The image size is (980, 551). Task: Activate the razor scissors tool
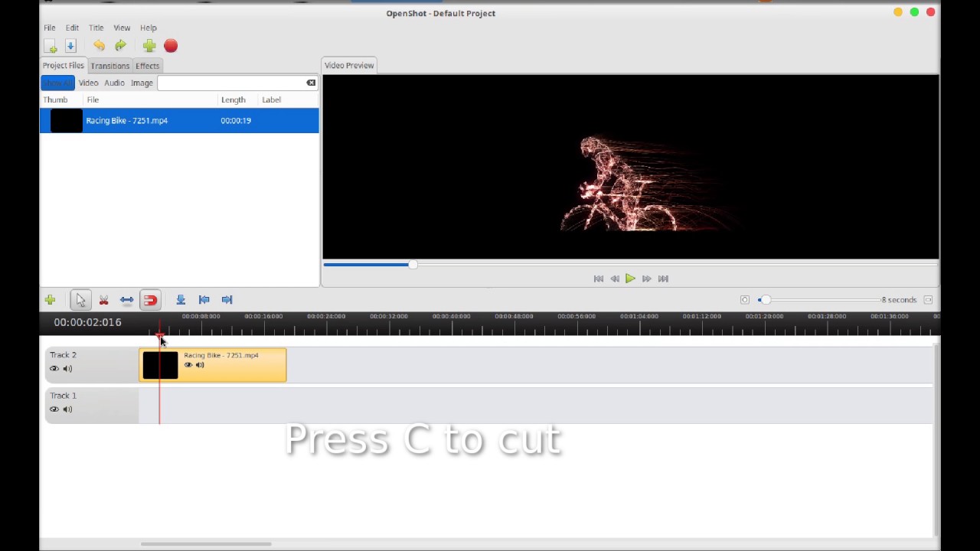(104, 300)
